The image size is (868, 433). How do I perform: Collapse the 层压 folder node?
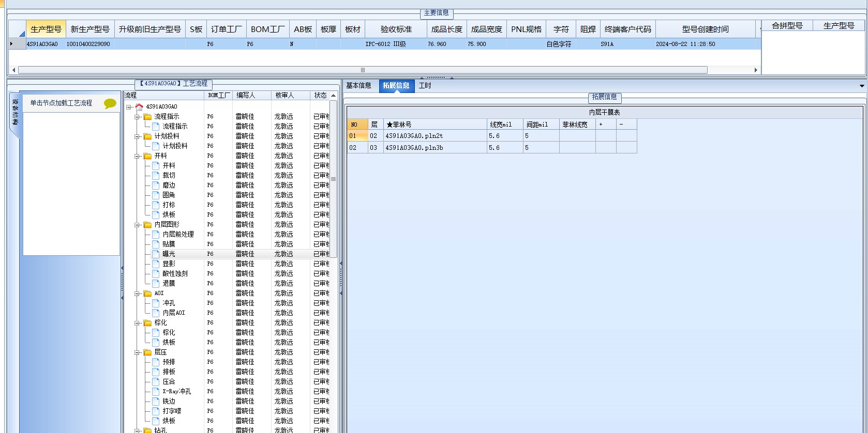click(x=137, y=352)
